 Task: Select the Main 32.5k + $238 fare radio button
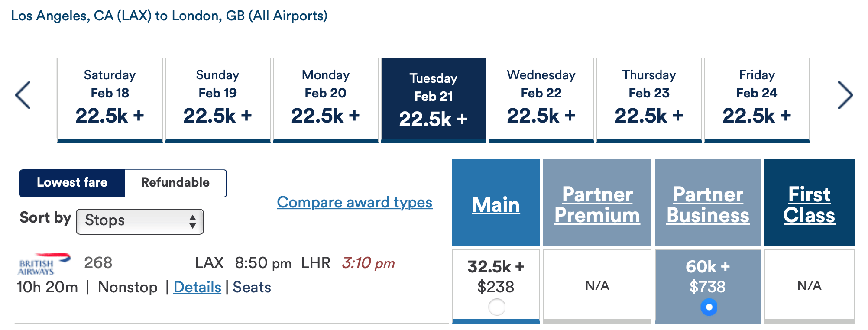pos(496,307)
